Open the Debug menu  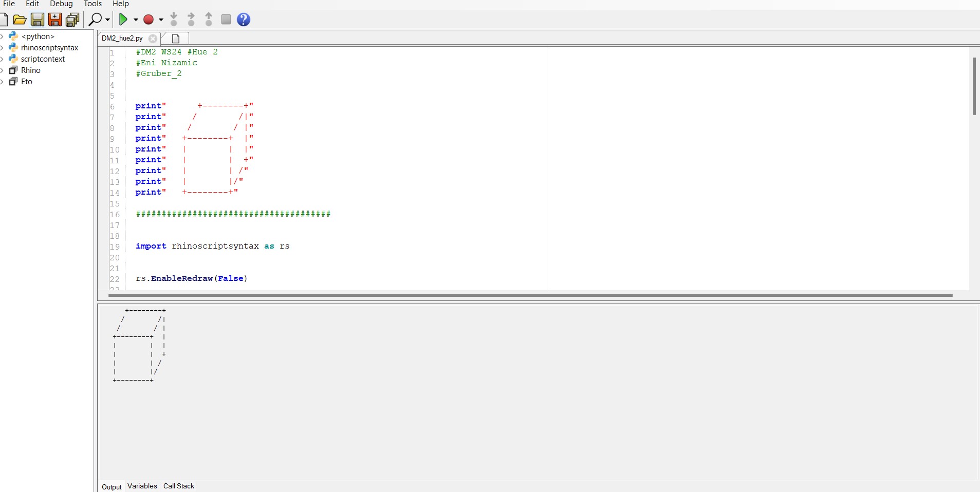tap(61, 4)
